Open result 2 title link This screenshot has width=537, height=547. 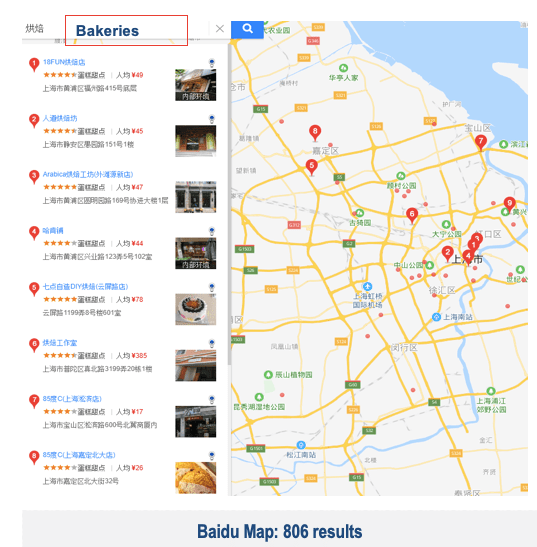[60, 118]
